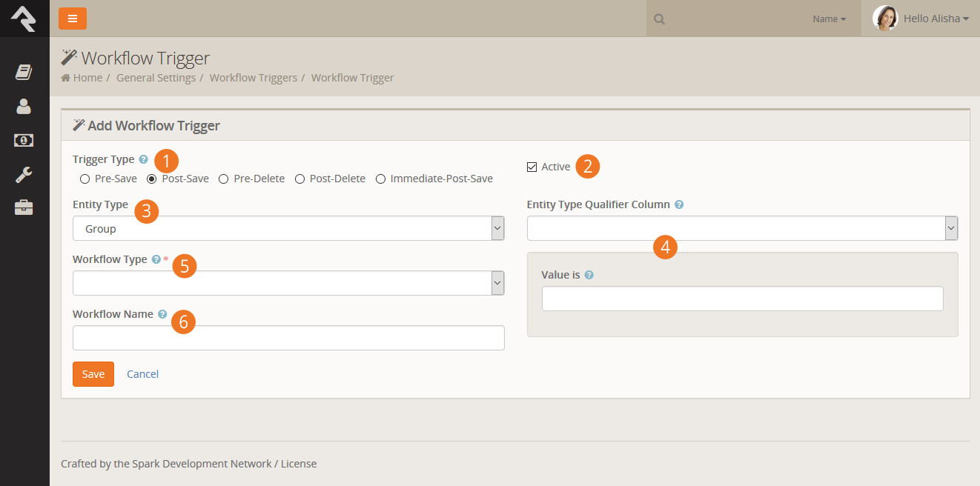The height and width of the screenshot is (486, 980).
Task: Open the person icon in the sidebar
Action: 24,106
